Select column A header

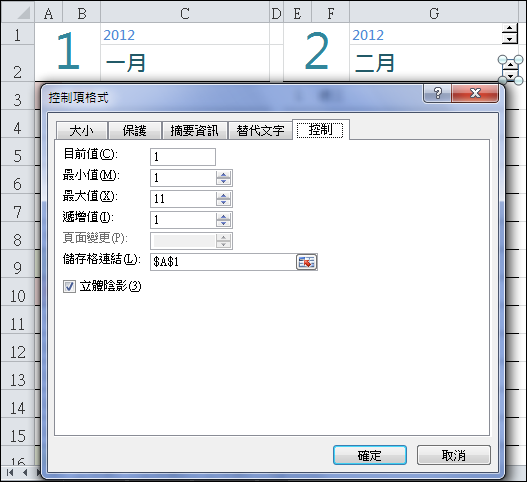point(48,13)
